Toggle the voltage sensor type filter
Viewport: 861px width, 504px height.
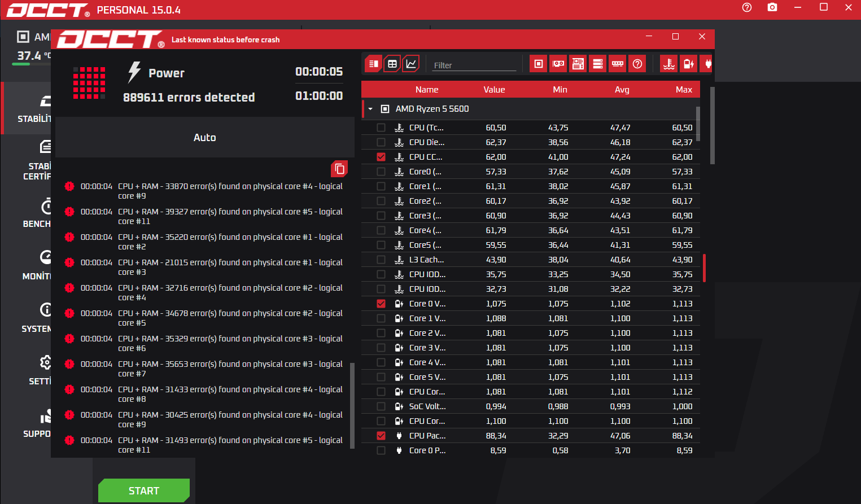(x=689, y=64)
